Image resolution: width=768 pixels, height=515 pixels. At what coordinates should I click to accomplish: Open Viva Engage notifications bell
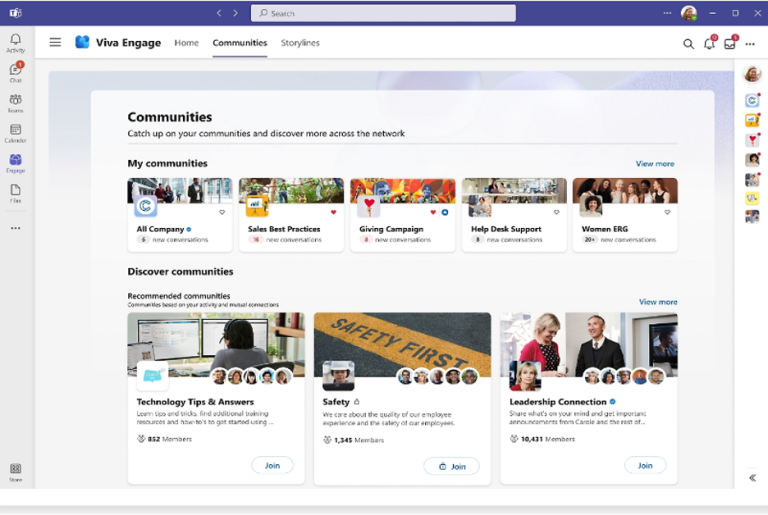click(x=709, y=43)
